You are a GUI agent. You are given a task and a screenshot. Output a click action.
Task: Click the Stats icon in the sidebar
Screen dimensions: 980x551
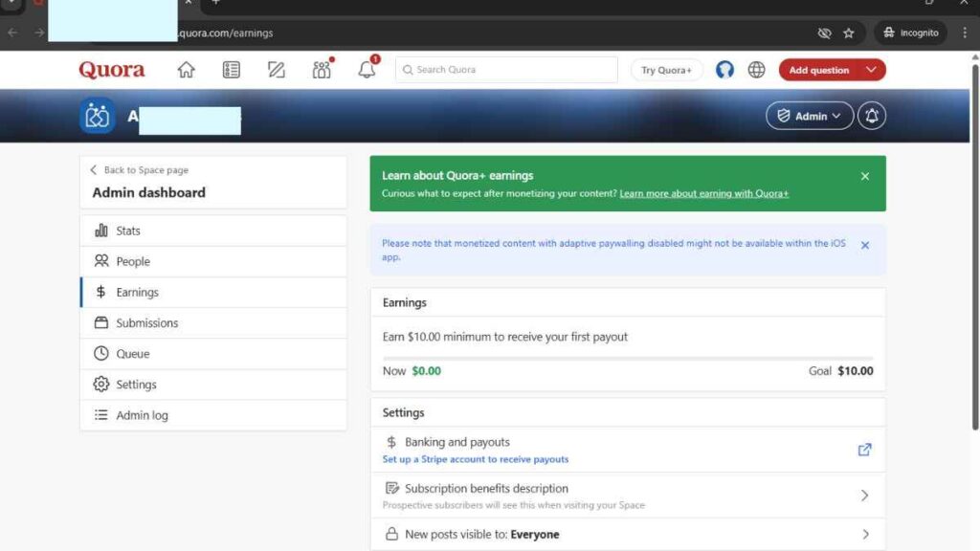tap(102, 230)
